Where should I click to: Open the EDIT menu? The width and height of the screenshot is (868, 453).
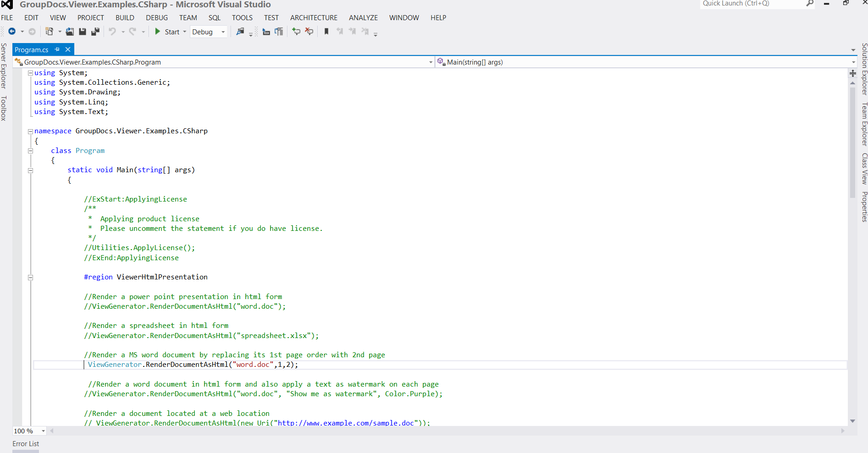click(x=31, y=18)
